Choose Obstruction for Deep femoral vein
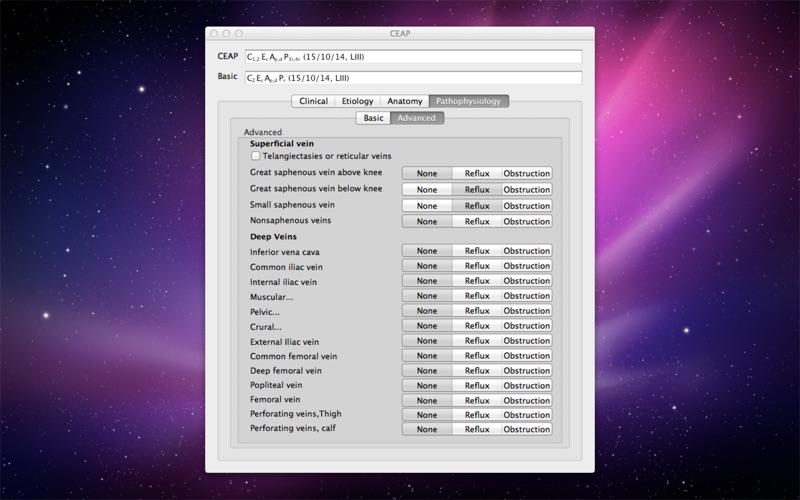The height and width of the screenshot is (500, 800). click(527, 370)
